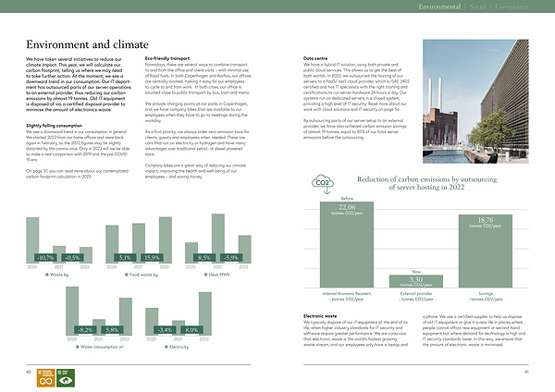Click the Electricity legend marker
The image size is (555, 392).
[165, 347]
